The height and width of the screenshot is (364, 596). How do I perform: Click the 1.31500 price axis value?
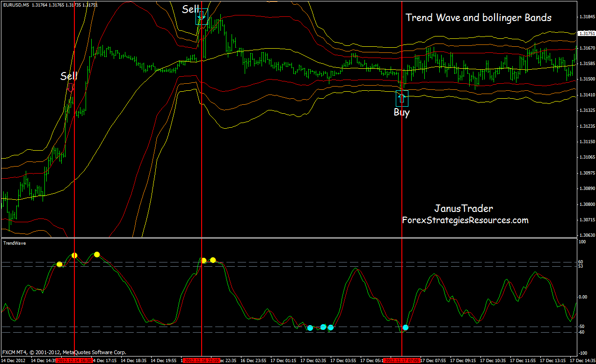[587, 79]
